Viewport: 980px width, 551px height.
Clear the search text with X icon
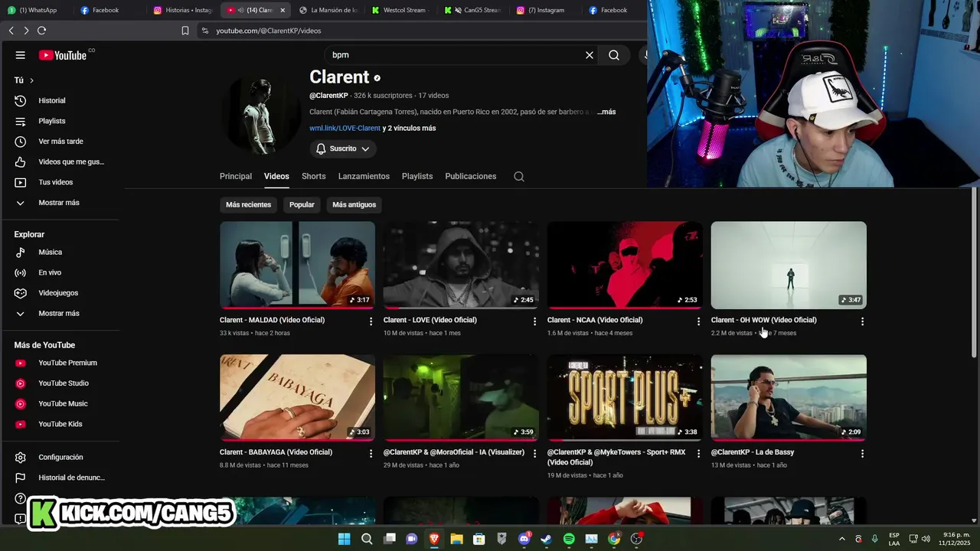point(590,55)
